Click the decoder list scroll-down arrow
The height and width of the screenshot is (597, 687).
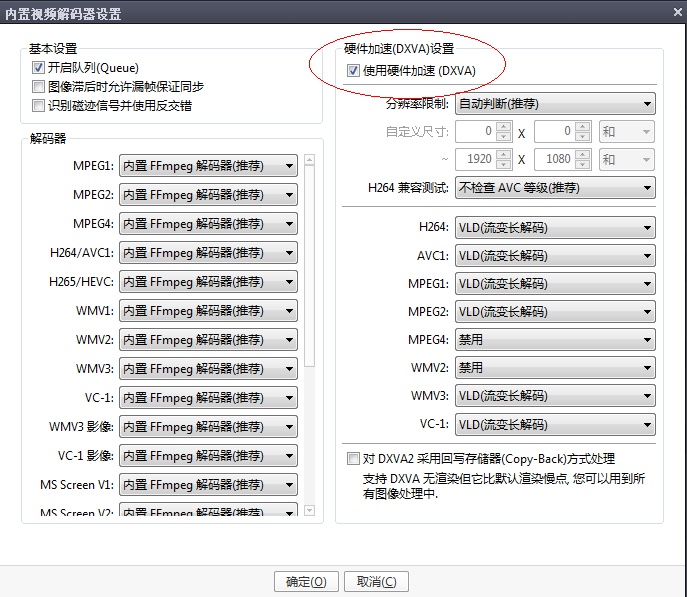pyautogui.click(x=309, y=510)
